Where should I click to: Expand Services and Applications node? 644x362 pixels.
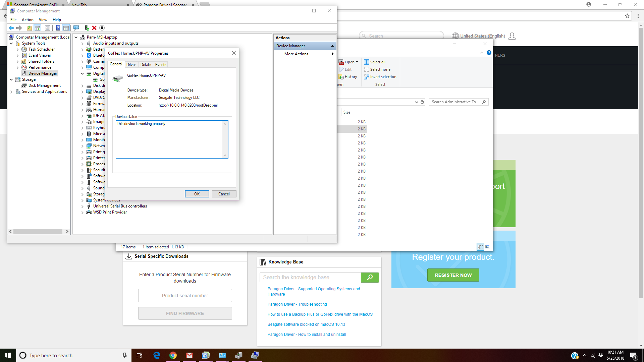[11, 92]
